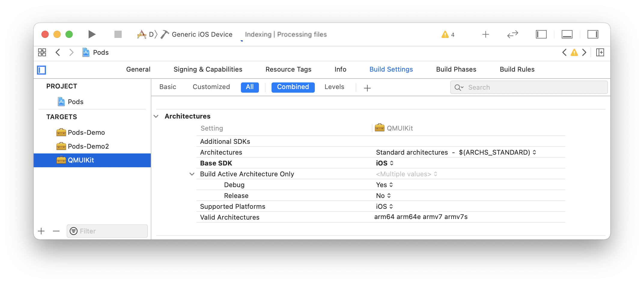Show the 4 warnings indicator
The width and height of the screenshot is (644, 284).
point(448,35)
